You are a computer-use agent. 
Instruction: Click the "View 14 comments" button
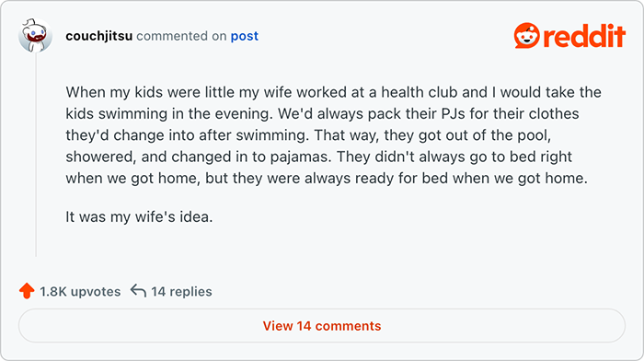pyautogui.click(x=322, y=326)
